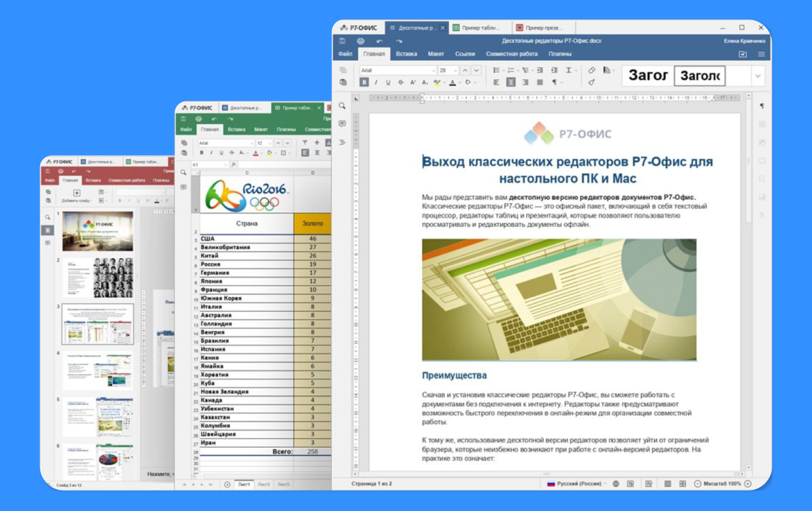812x511 pixels.
Task: Click the copy style icon in document editor
Action: (592, 82)
